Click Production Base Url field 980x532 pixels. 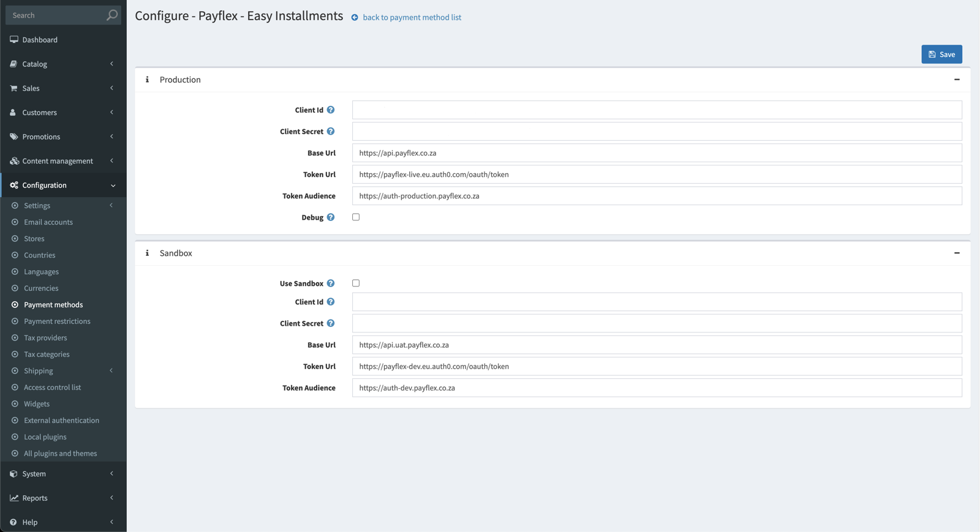[657, 153]
